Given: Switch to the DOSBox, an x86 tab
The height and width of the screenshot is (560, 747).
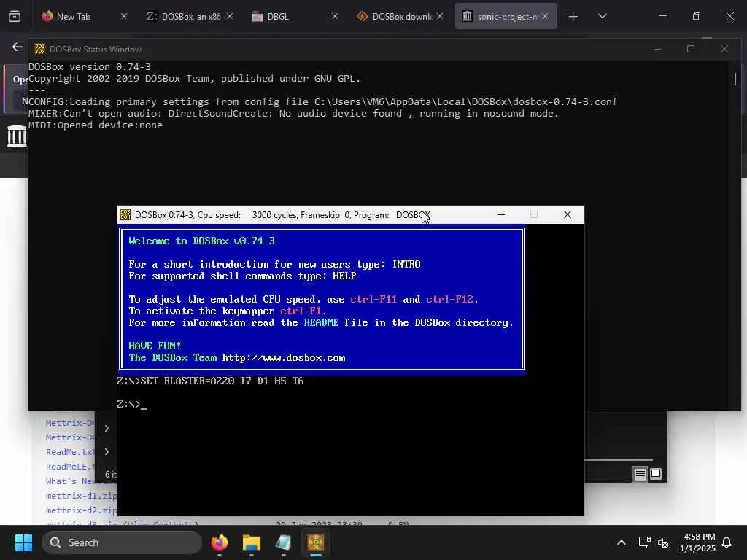Looking at the screenshot, I should (x=190, y=16).
